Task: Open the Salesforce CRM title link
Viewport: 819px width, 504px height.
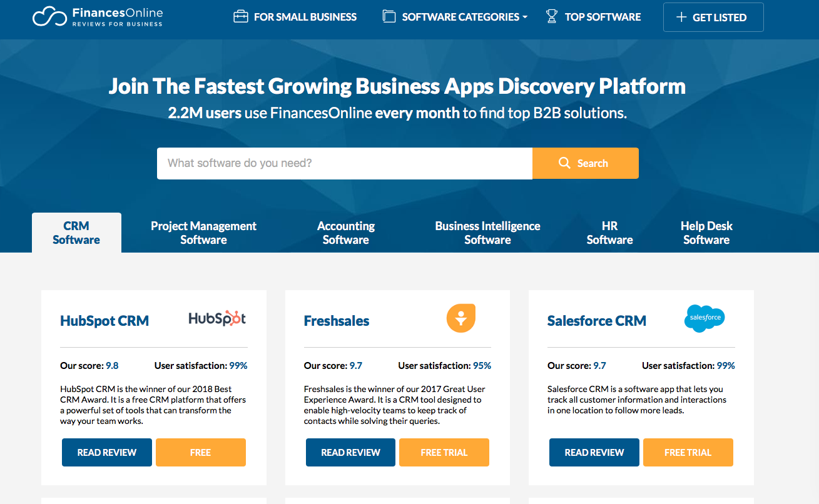Action: pyautogui.click(x=596, y=321)
